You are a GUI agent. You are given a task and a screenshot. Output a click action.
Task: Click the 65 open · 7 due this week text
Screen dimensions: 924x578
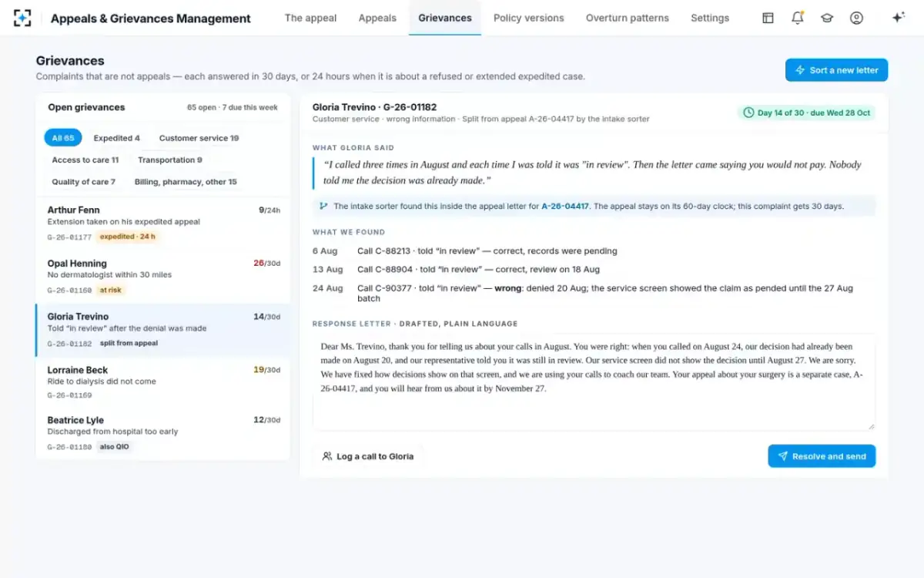point(233,108)
